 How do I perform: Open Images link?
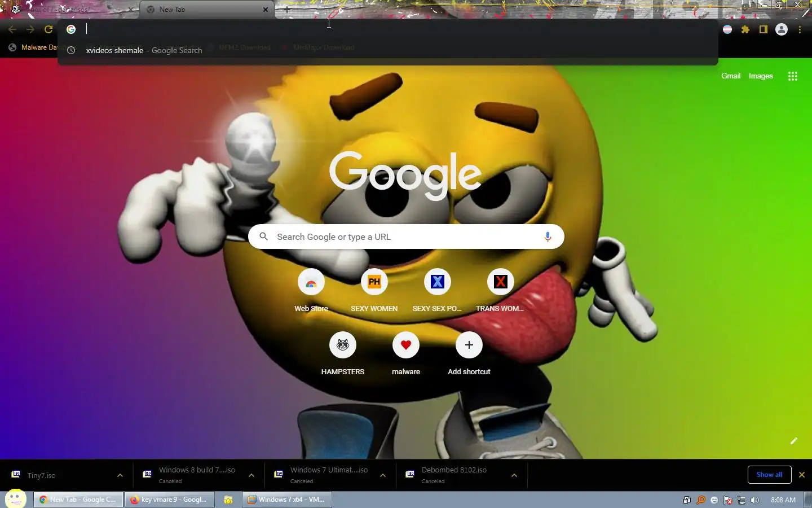(x=761, y=76)
